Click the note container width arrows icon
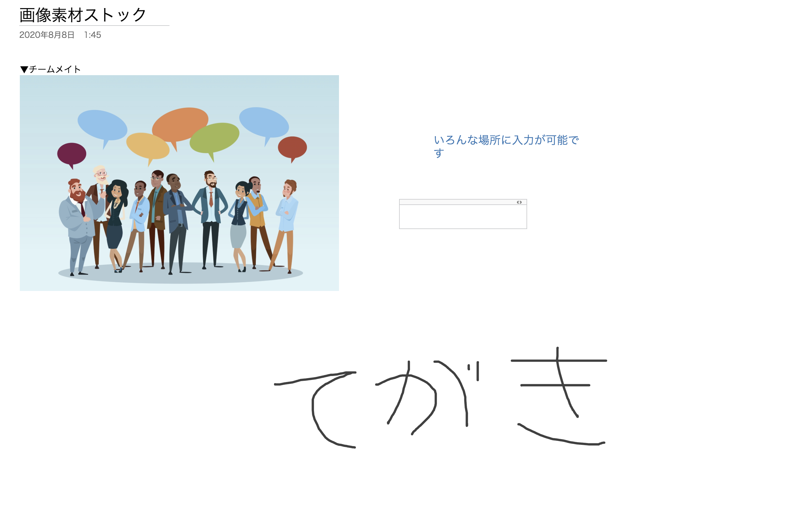Image resolution: width=806 pixels, height=532 pixels. pos(519,202)
